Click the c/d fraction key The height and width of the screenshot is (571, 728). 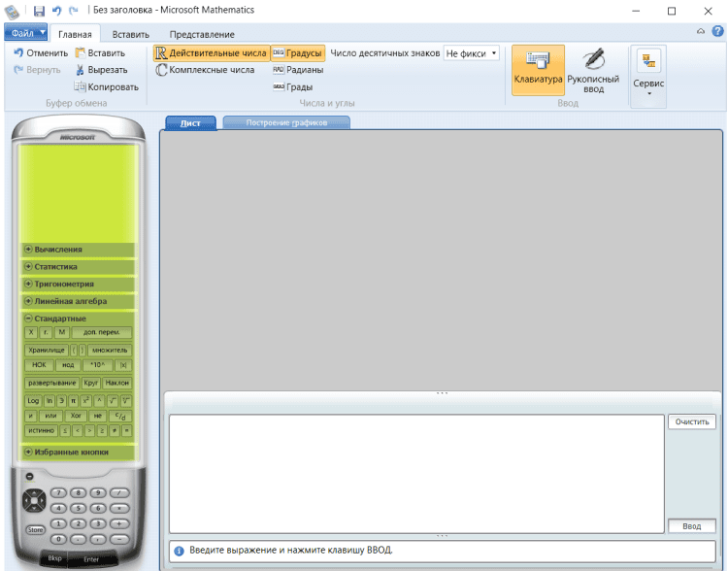click(120, 416)
